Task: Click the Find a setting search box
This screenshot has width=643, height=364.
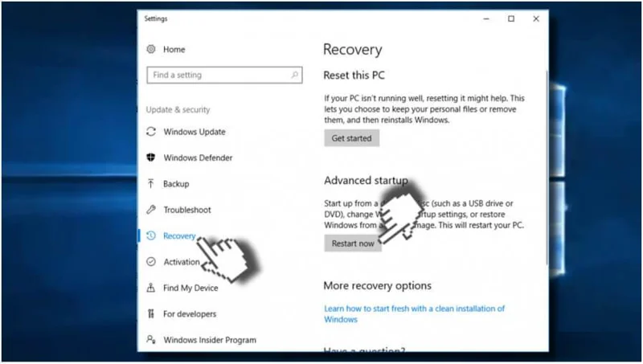Action: click(224, 75)
